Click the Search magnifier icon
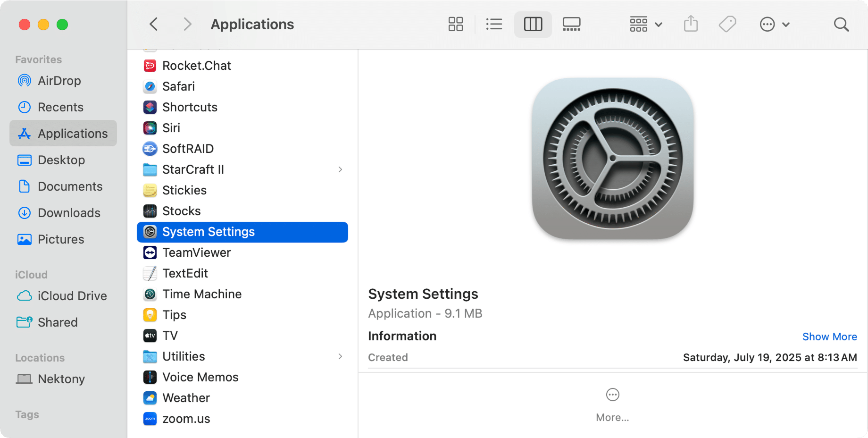Screen dimensions: 868x438 click(x=841, y=24)
